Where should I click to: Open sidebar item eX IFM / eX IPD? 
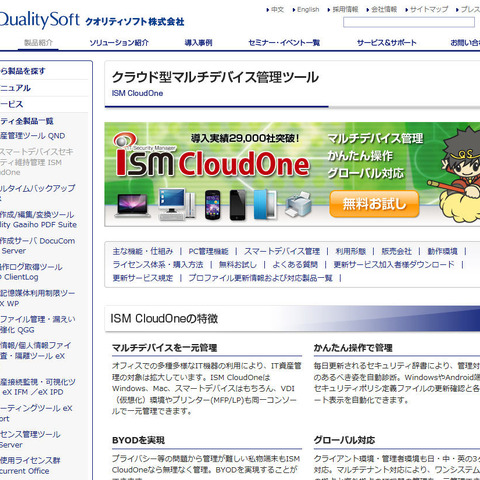(38, 387)
